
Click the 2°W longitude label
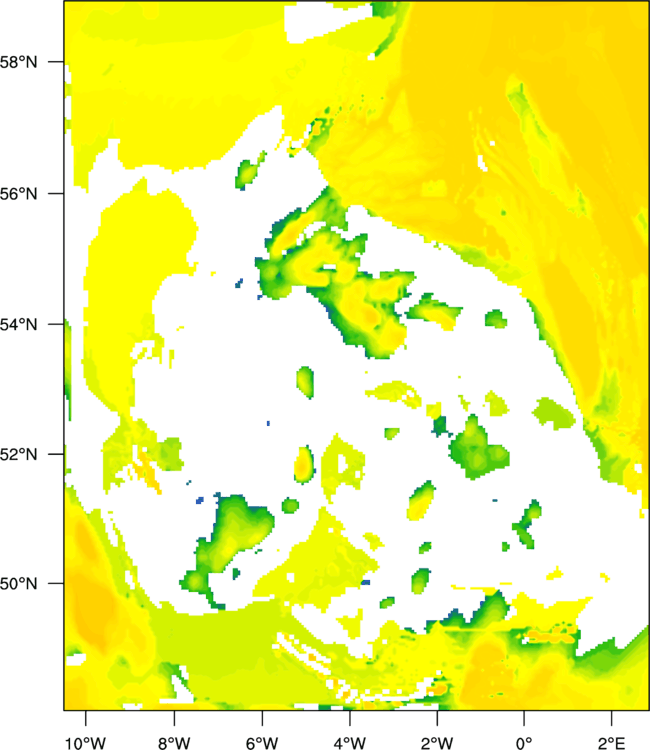[x=437, y=743]
